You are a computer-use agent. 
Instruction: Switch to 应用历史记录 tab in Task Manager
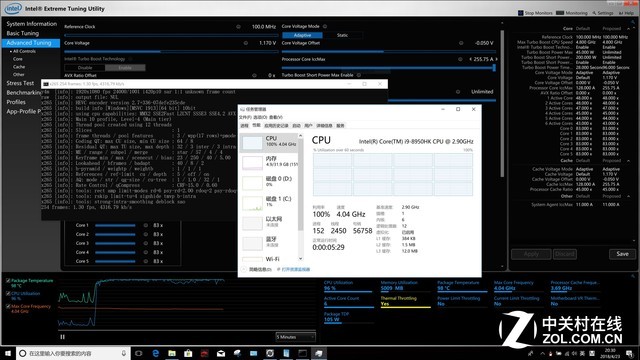click(276, 126)
